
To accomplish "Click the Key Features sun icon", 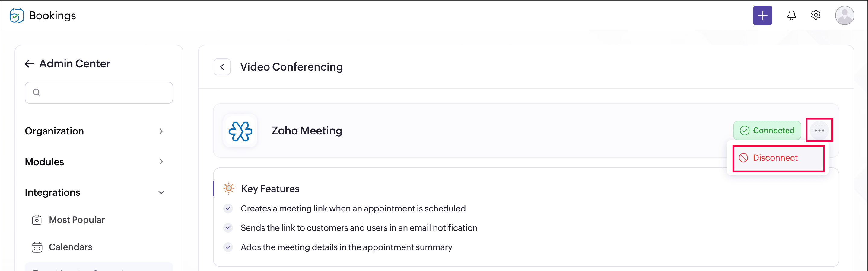I will (x=229, y=189).
